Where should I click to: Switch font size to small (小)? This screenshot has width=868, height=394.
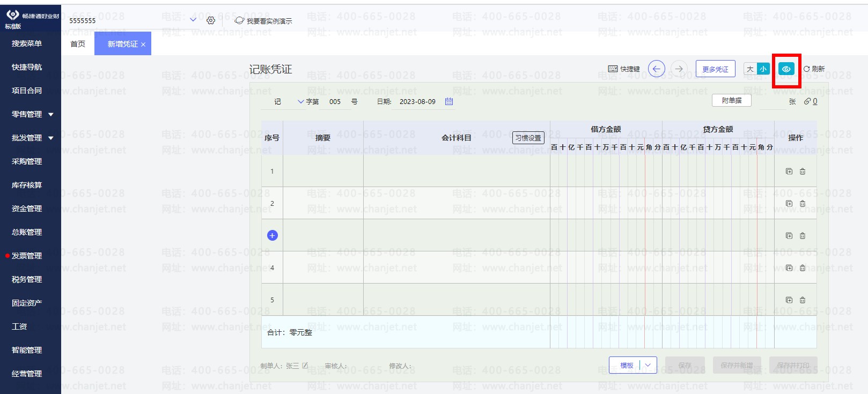click(763, 69)
